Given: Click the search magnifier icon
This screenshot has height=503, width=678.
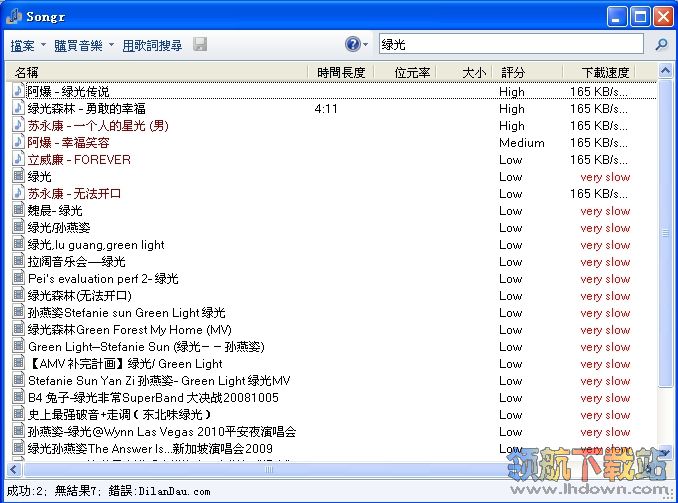Looking at the screenshot, I should point(661,44).
